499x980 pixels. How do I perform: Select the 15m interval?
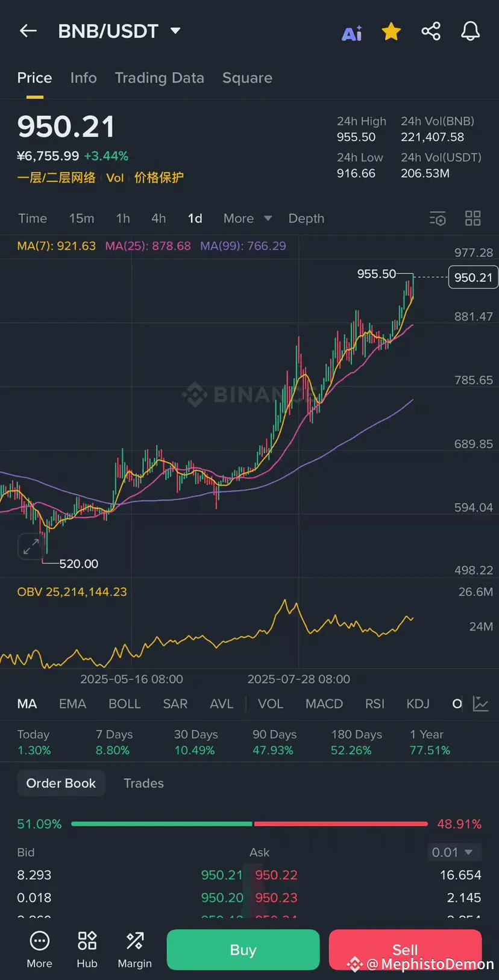pos(81,218)
